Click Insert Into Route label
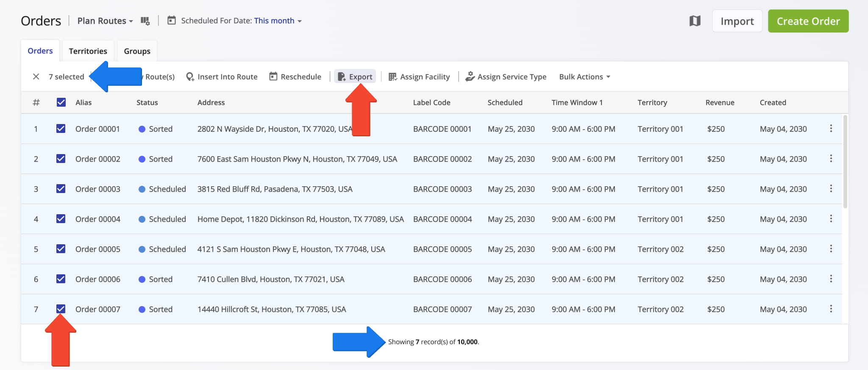868x370 pixels. 228,77
